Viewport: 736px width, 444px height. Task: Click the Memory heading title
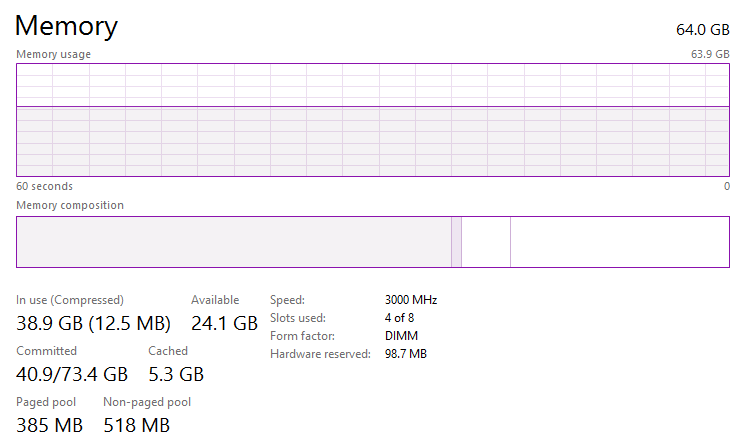[x=66, y=26]
